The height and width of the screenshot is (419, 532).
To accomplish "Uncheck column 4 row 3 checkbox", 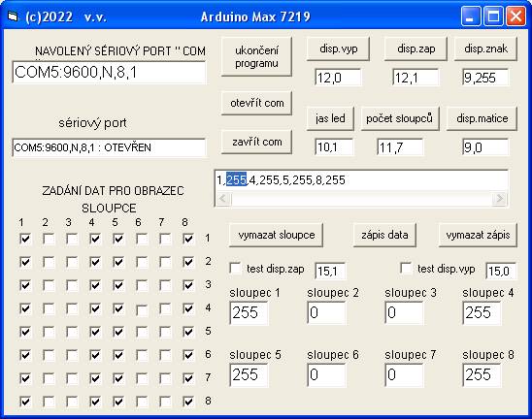I will click(95, 285).
